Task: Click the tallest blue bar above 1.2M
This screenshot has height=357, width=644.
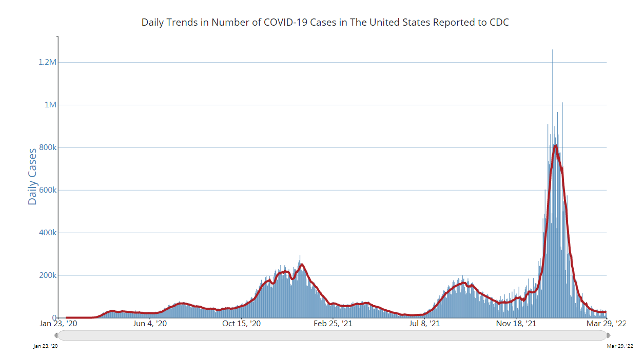Action: (x=553, y=57)
